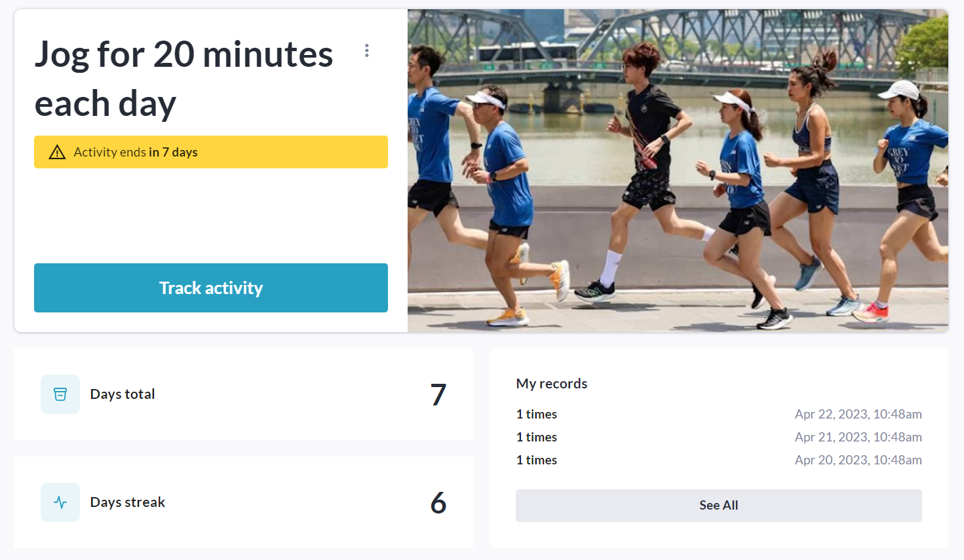Open the three-dot options menu
The height and width of the screenshot is (560, 964).
[x=367, y=50]
